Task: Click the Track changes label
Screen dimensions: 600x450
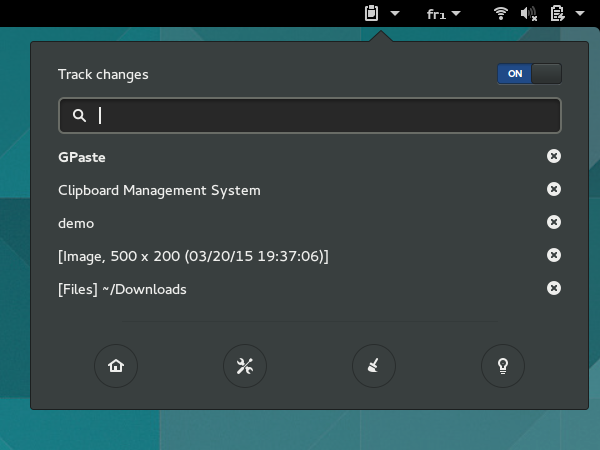Action: pos(103,75)
